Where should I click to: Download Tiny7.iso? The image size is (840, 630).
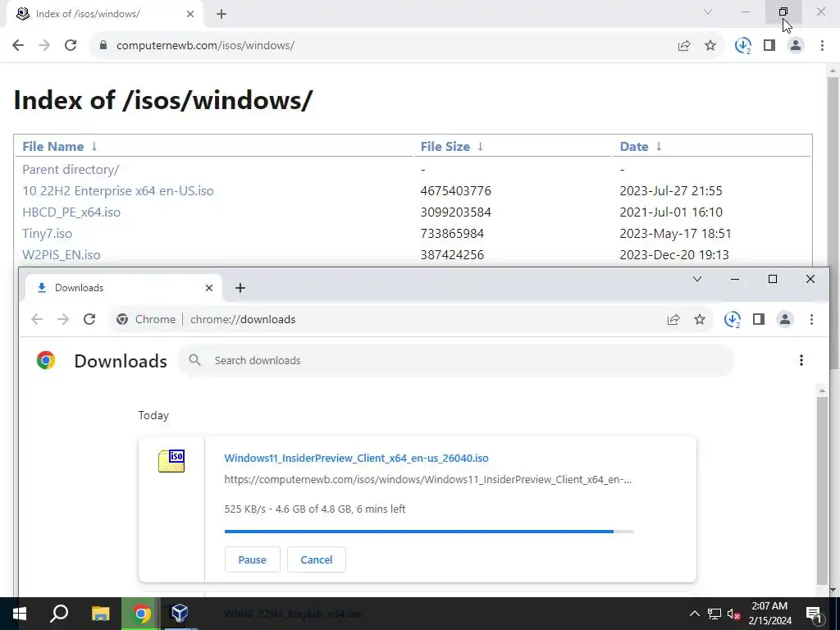point(47,234)
